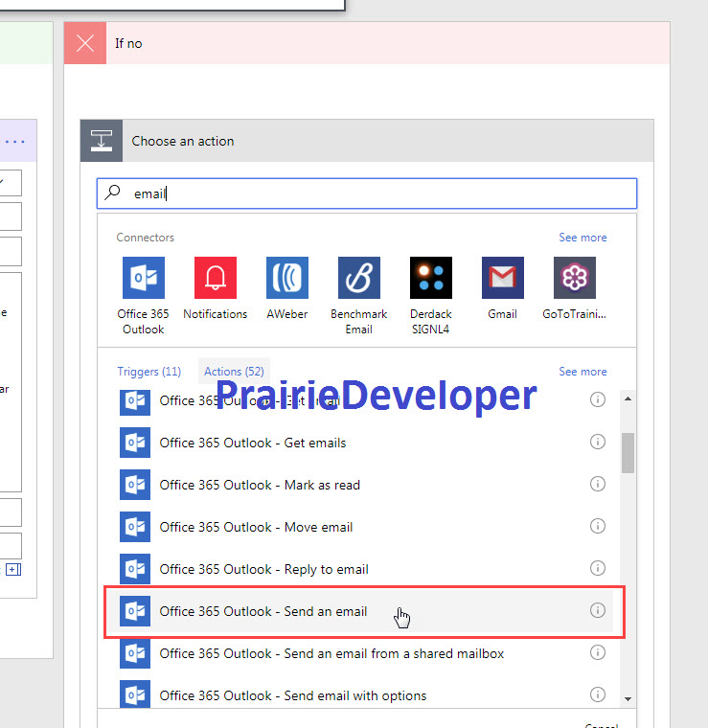The width and height of the screenshot is (708, 728).
Task: Click the magnifier icon in the search box
Action: (112, 193)
